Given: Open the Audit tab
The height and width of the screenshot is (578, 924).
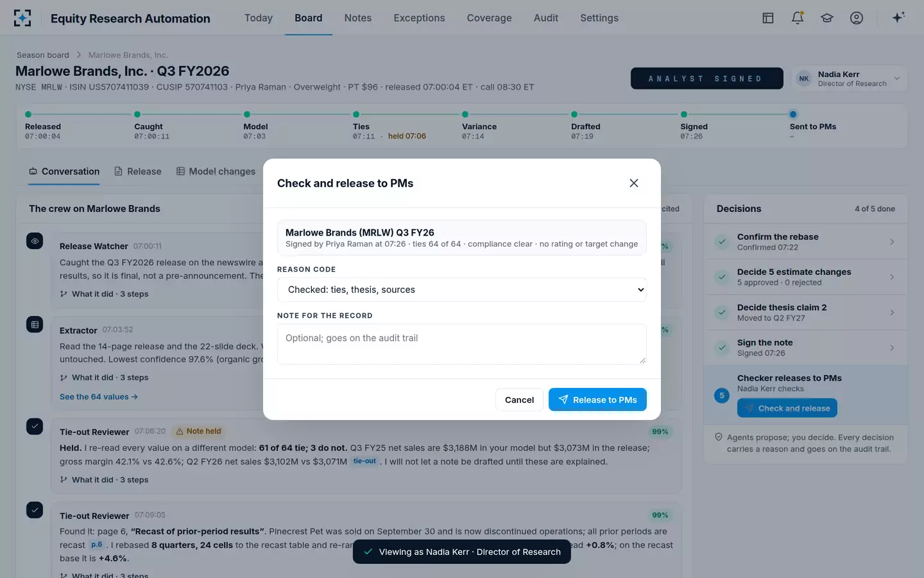Looking at the screenshot, I should (546, 18).
